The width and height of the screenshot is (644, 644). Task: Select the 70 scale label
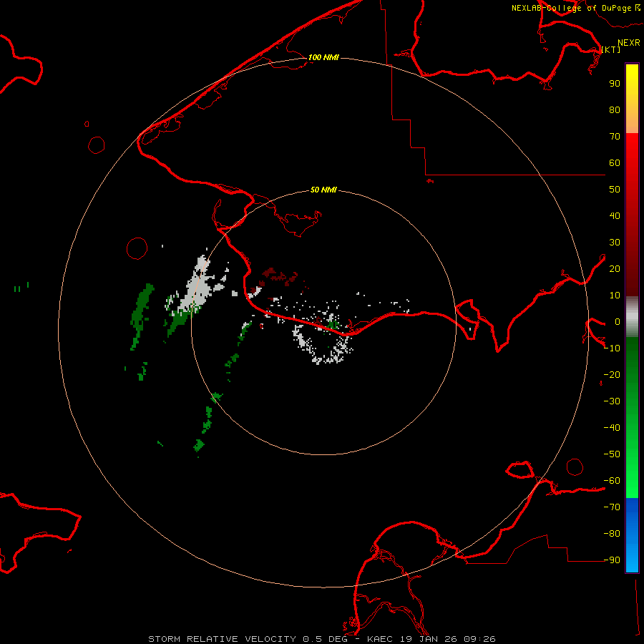(615, 137)
